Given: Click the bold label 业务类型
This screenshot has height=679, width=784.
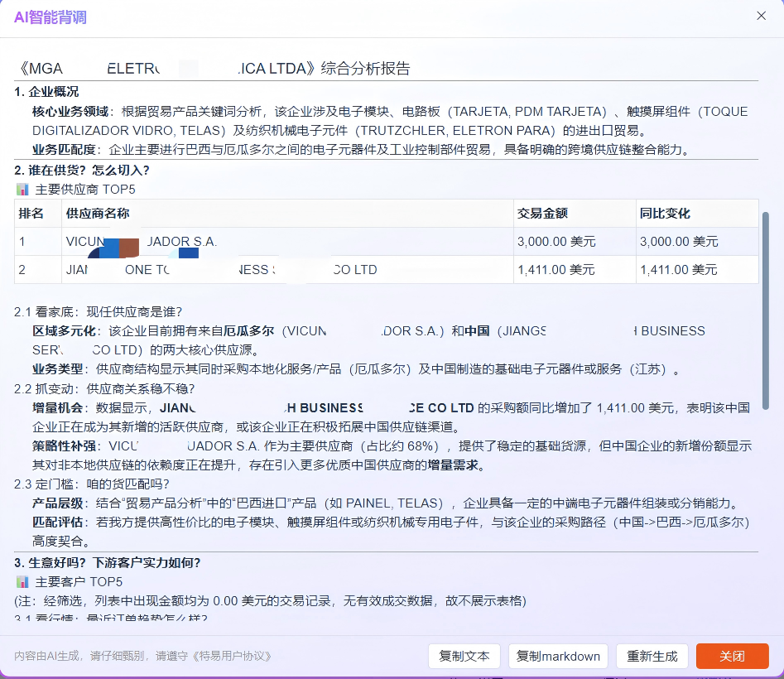Looking at the screenshot, I should click(57, 369).
